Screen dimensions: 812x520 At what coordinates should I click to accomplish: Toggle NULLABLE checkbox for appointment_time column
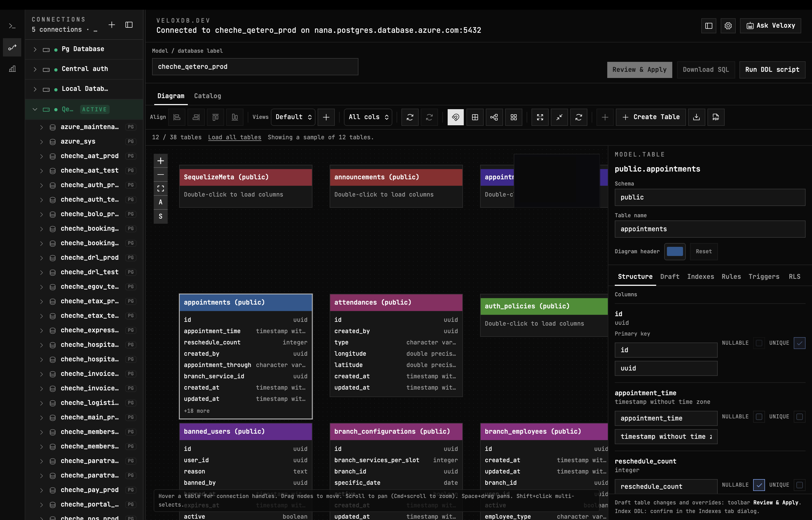point(759,417)
